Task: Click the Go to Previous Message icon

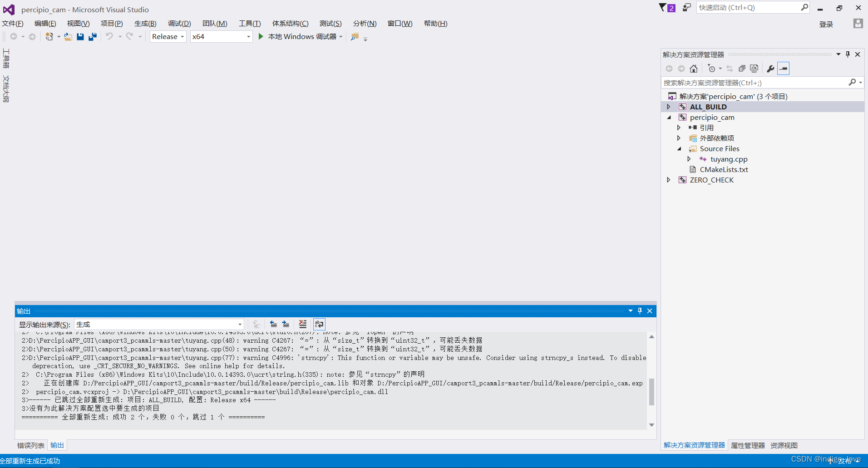Action: pos(273,324)
